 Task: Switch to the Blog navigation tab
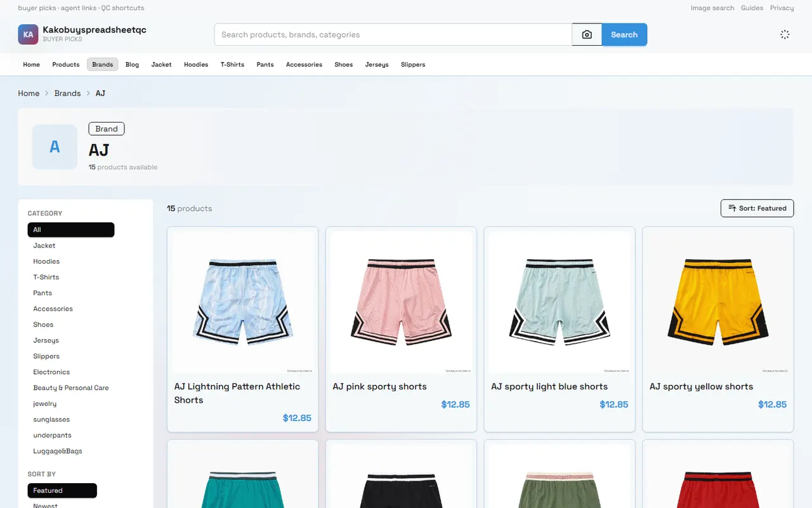point(133,65)
